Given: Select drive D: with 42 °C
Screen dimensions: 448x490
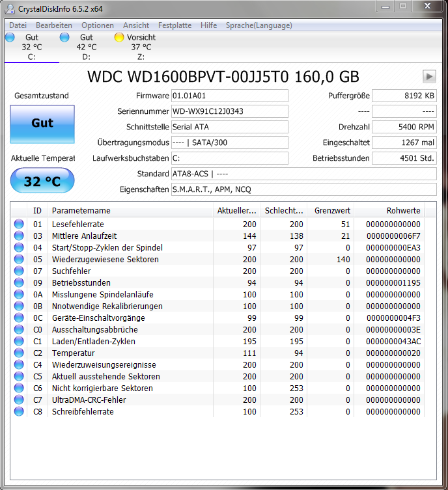Looking at the screenshot, I should 87,47.
